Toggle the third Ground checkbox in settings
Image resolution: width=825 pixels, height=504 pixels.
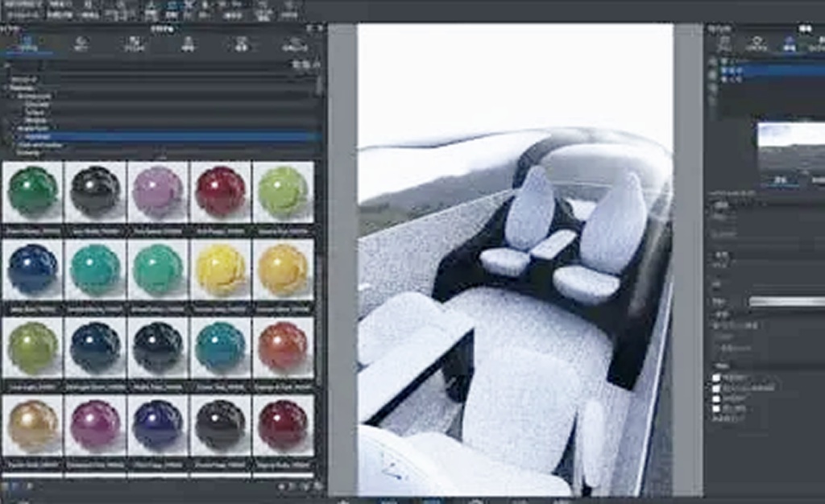click(716, 399)
